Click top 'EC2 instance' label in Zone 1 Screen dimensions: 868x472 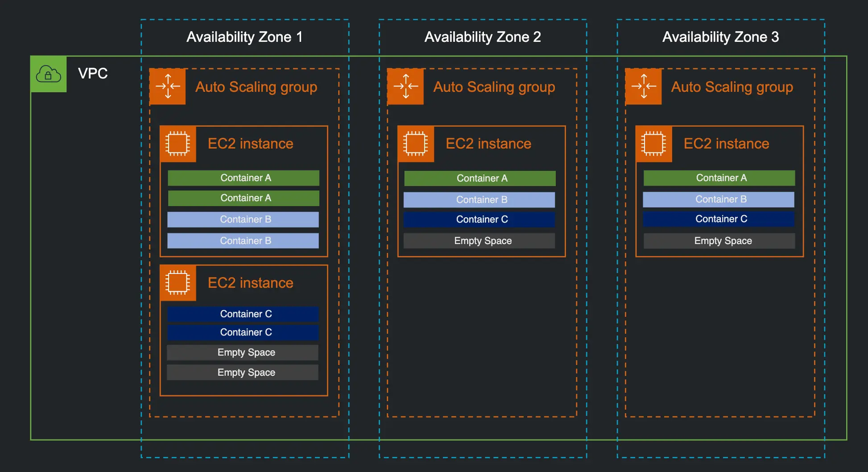[x=251, y=144]
